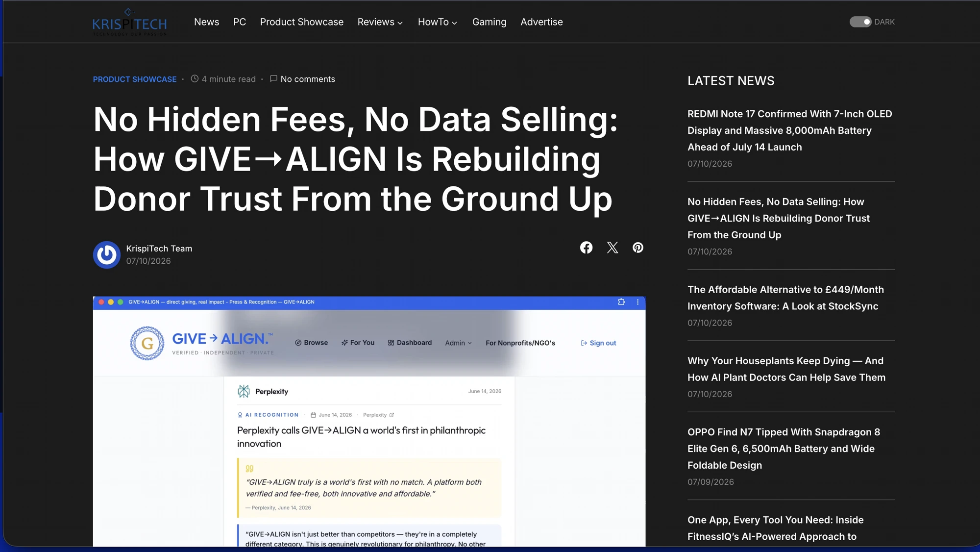Click the clock icon beside read time
980x552 pixels.
click(x=195, y=78)
